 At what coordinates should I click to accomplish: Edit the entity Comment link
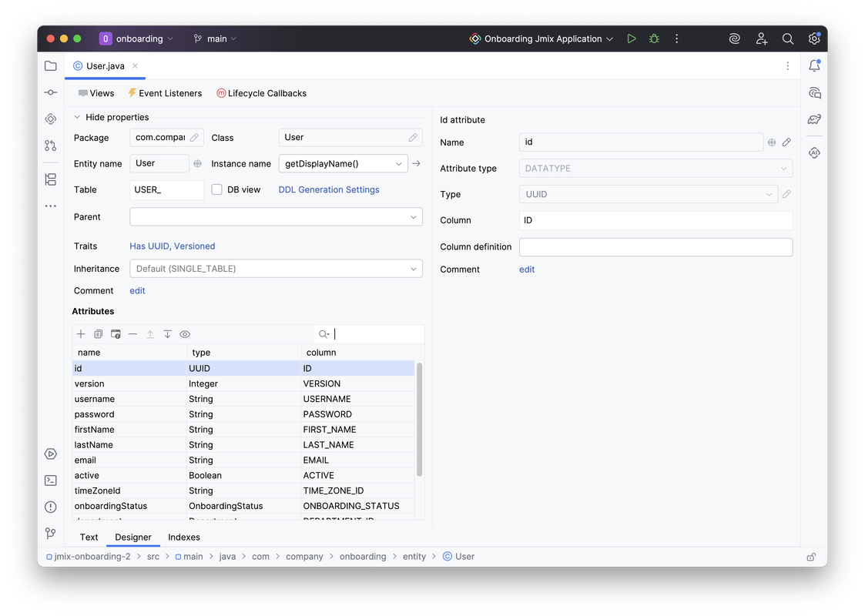click(x=137, y=290)
